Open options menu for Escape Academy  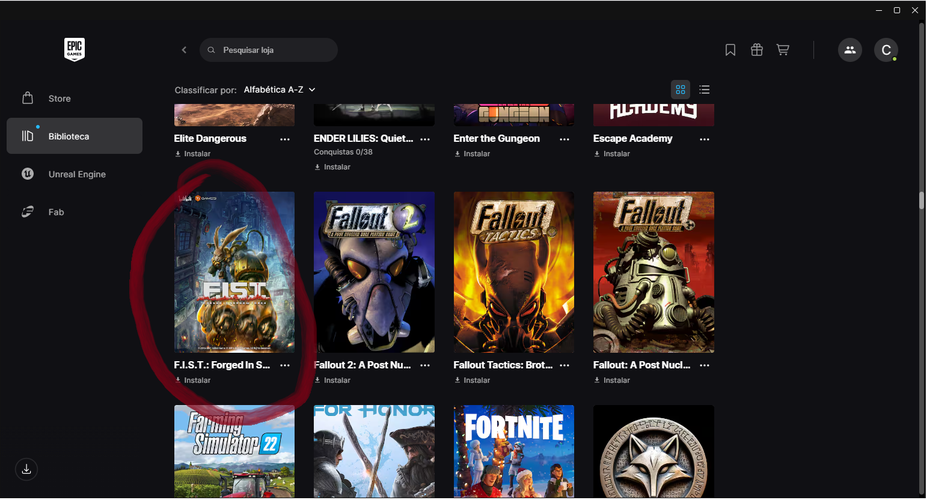(704, 139)
